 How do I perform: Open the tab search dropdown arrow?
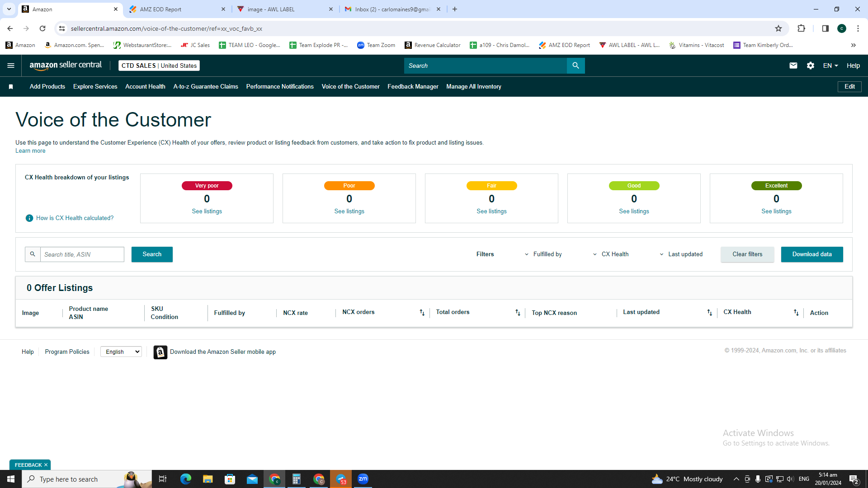[9, 9]
